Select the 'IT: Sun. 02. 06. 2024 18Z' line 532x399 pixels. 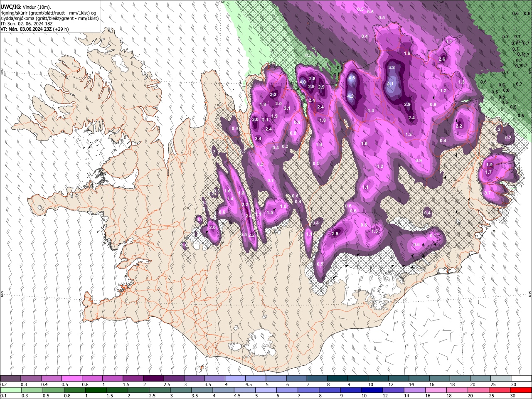tap(27, 24)
